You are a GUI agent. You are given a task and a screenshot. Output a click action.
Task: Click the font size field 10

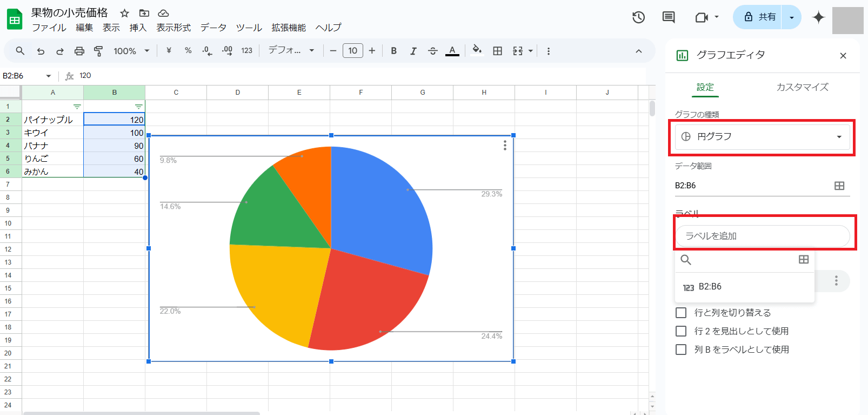(353, 51)
